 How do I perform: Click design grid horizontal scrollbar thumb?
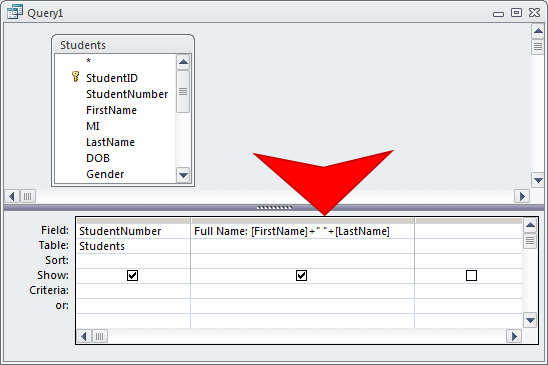[100, 336]
